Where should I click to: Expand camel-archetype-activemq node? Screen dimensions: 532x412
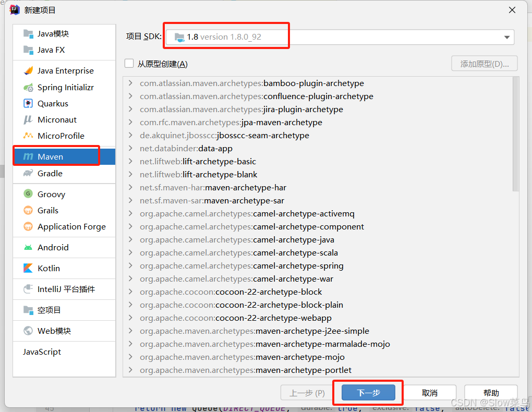(130, 213)
